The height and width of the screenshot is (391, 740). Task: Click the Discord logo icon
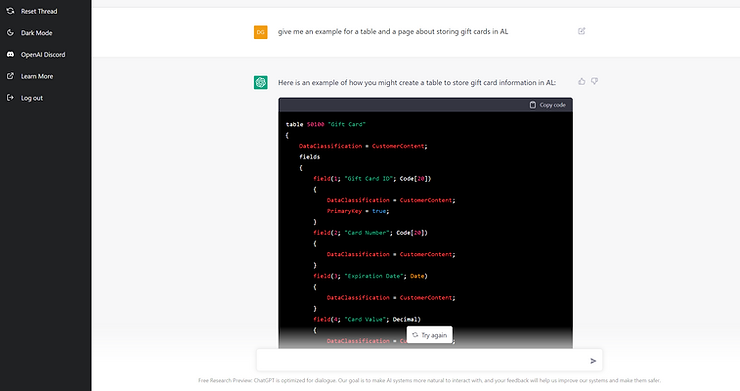click(10, 54)
